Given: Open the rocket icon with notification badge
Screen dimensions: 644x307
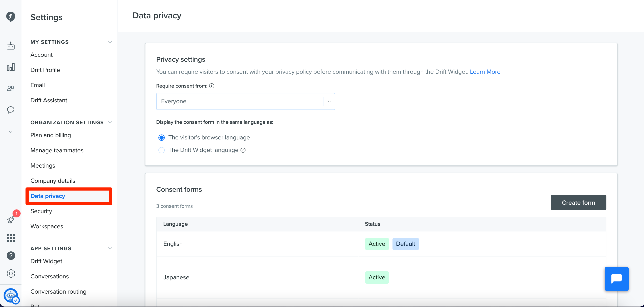Looking at the screenshot, I should click(x=11, y=220).
